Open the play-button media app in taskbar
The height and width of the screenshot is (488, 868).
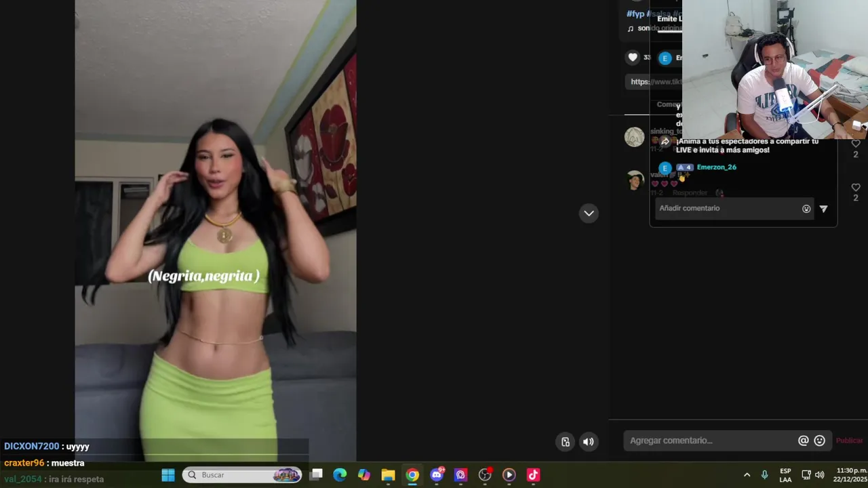509,475
